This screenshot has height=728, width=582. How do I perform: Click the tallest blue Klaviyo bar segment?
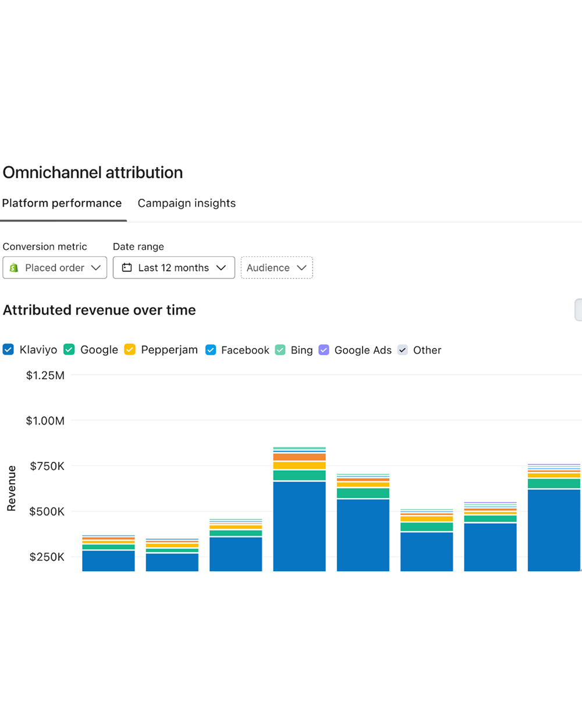300,526
